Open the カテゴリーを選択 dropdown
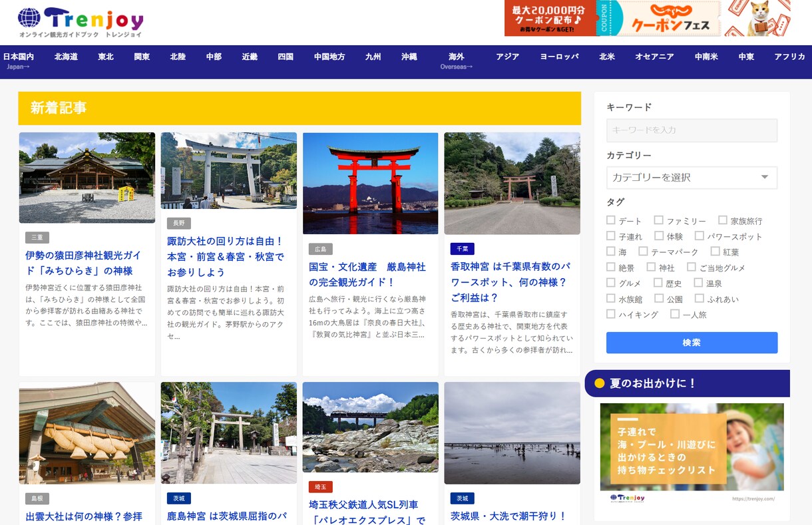 pos(692,178)
